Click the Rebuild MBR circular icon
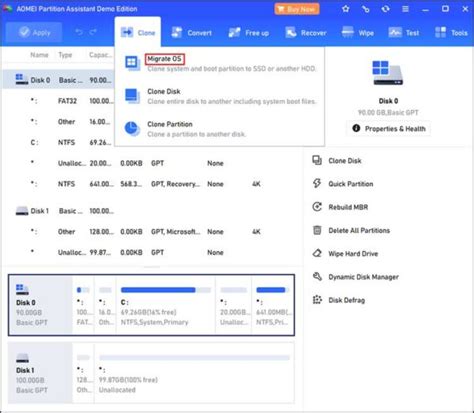 point(317,207)
